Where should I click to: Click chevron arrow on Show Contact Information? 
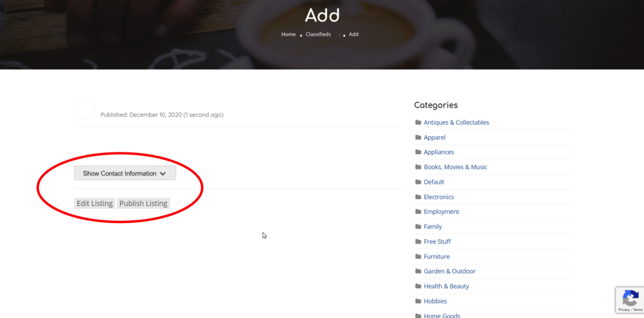point(163,174)
